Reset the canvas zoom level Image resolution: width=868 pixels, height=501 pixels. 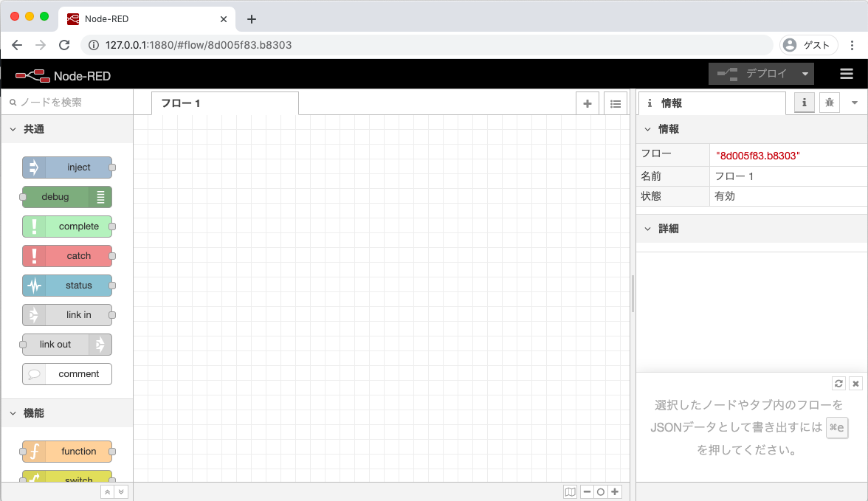click(x=601, y=491)
